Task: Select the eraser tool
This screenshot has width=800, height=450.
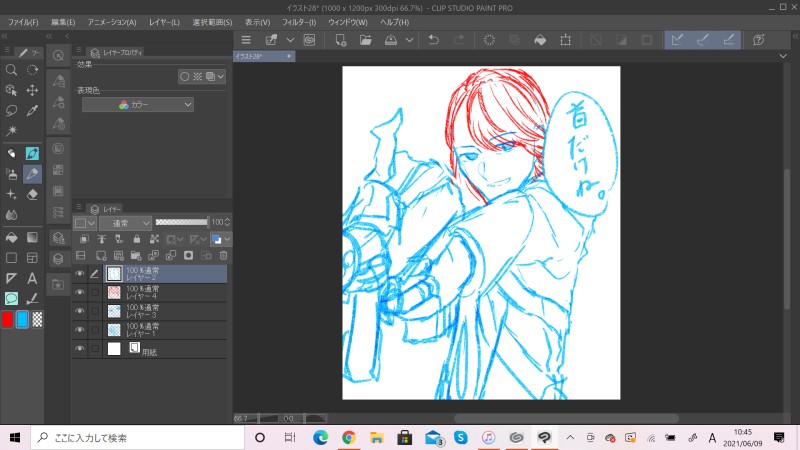Action: click(x=32, y=195)
